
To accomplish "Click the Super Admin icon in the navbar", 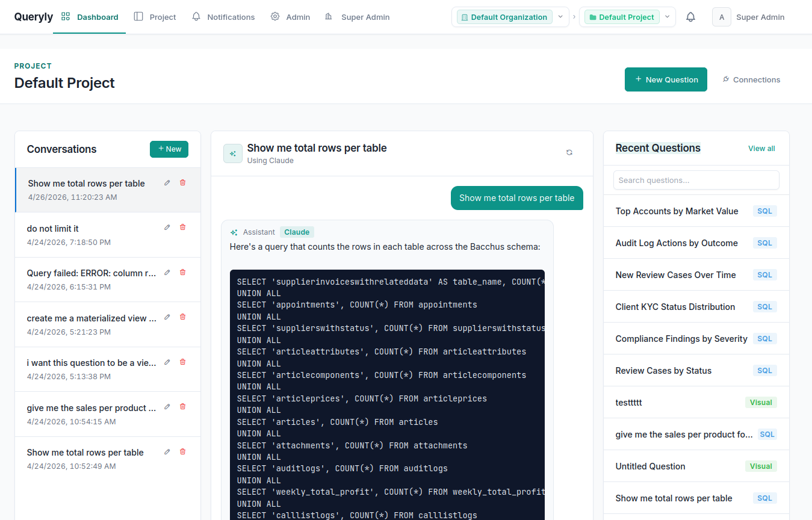I will [328, 17].
